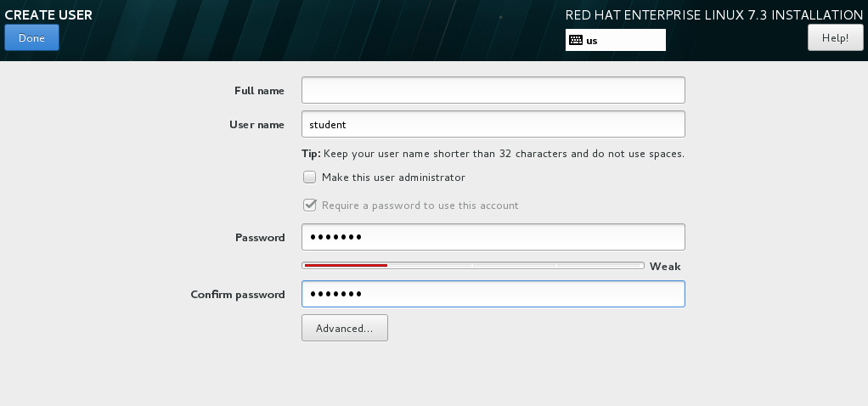
Task: Click the password strength bar
Action: click(473, 266)
